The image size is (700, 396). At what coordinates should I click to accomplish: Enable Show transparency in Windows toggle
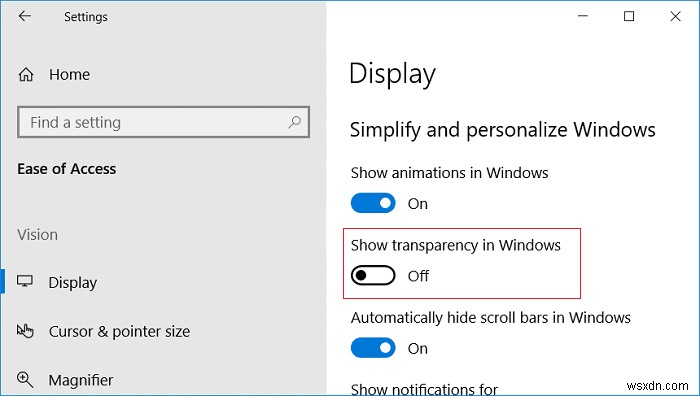click(x=373, y=275)
